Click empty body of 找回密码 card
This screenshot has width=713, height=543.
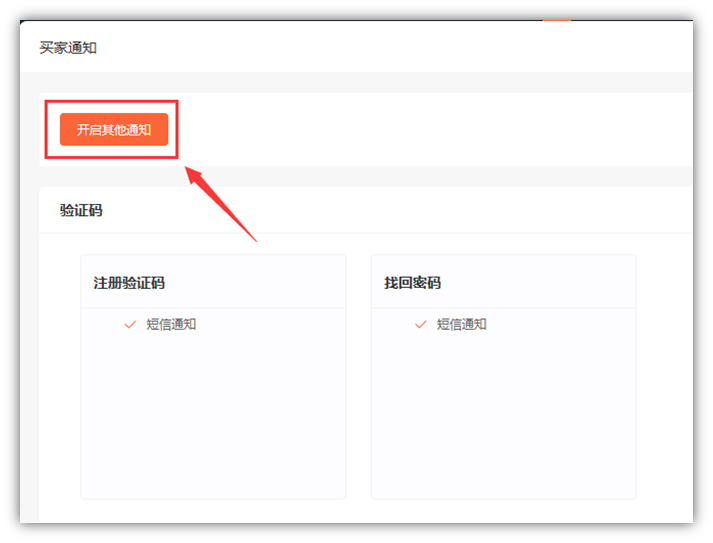tap(503, 420)
